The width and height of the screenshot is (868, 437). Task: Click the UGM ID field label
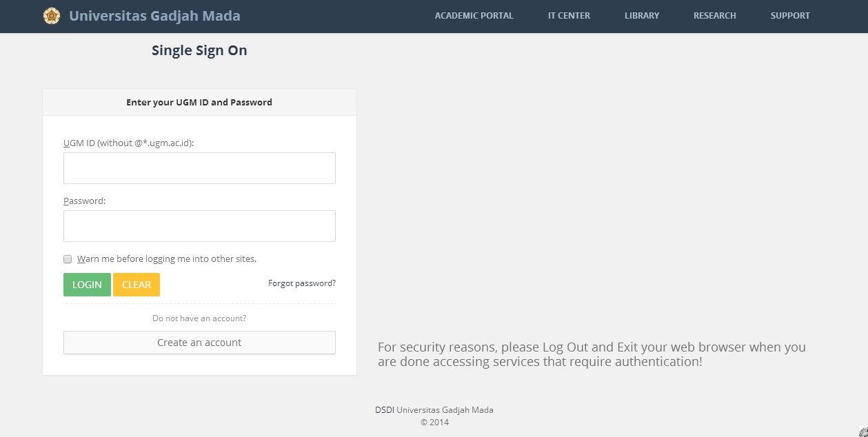tap(129, 143)
